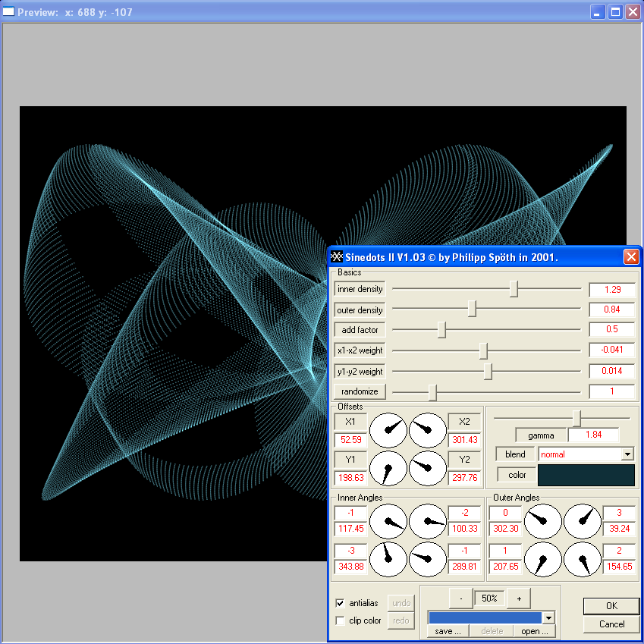Click the outer density value field 0.84

[612, 309]
